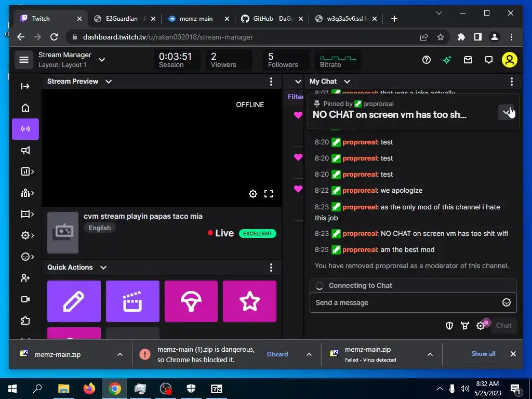Open the channel points trophy icon in chat
This screenshot has height=399, width=532.
coord(465,326)
